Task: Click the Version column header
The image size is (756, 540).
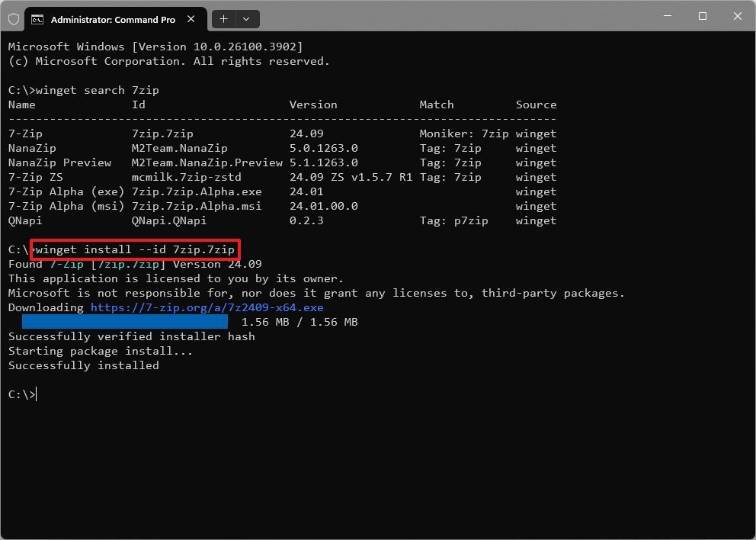Action: [312, 104]
